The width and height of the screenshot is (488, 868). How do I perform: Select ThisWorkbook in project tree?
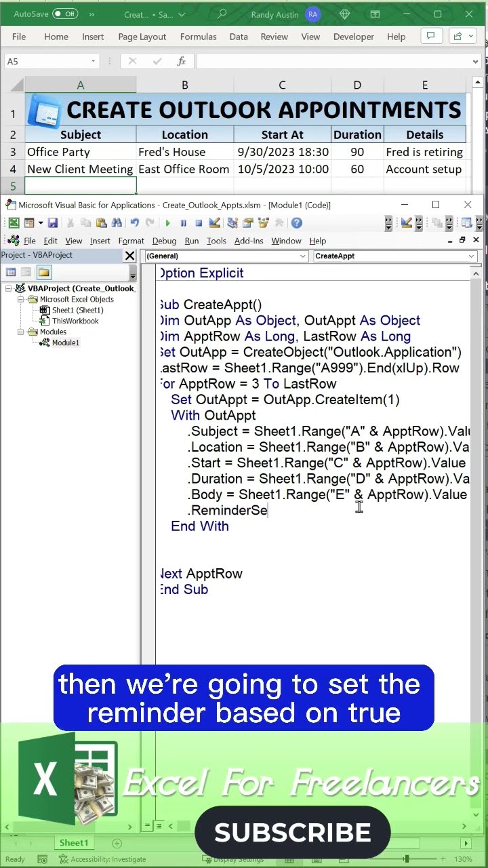pos(75,321)
